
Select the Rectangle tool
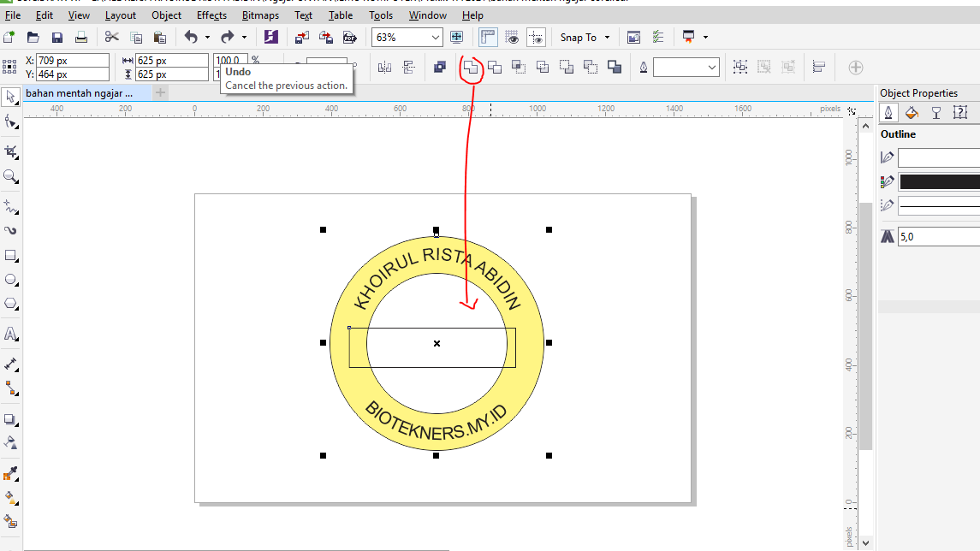pos(10,256)
